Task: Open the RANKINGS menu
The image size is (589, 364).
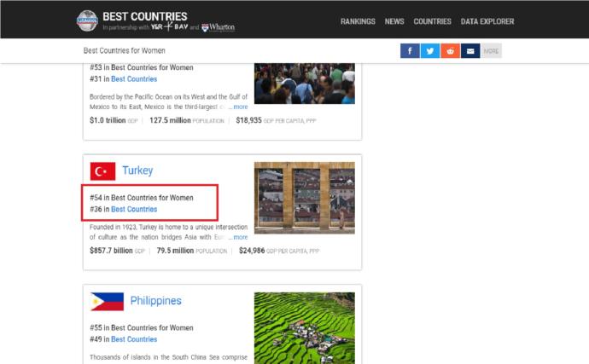Action: [358, 21]
